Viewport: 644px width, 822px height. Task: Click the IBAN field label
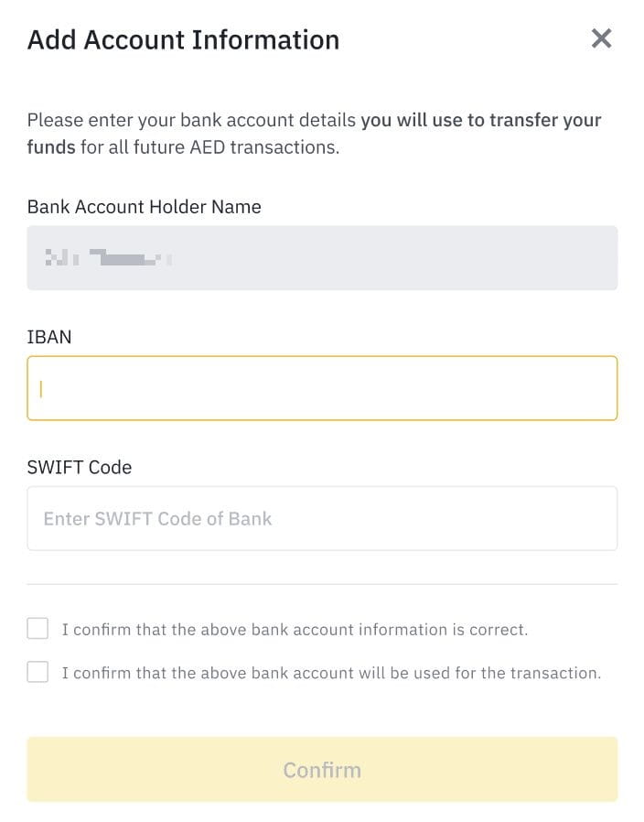(49, 337)
